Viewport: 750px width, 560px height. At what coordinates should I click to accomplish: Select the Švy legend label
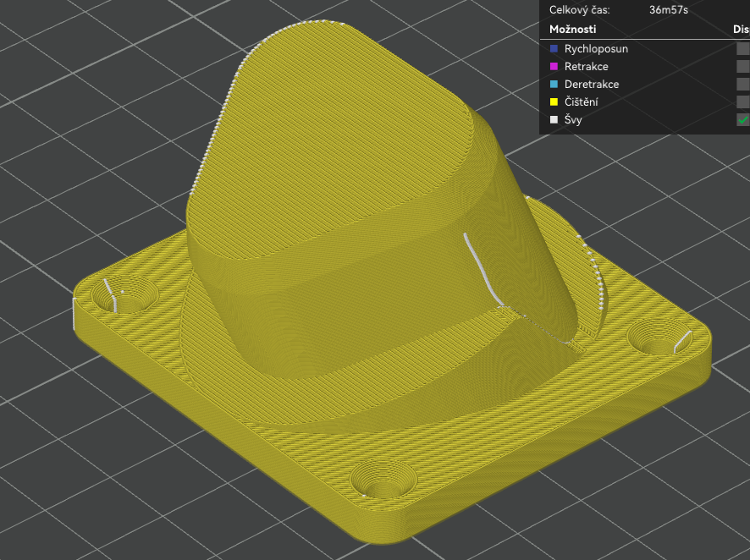[x=573, y=120]
